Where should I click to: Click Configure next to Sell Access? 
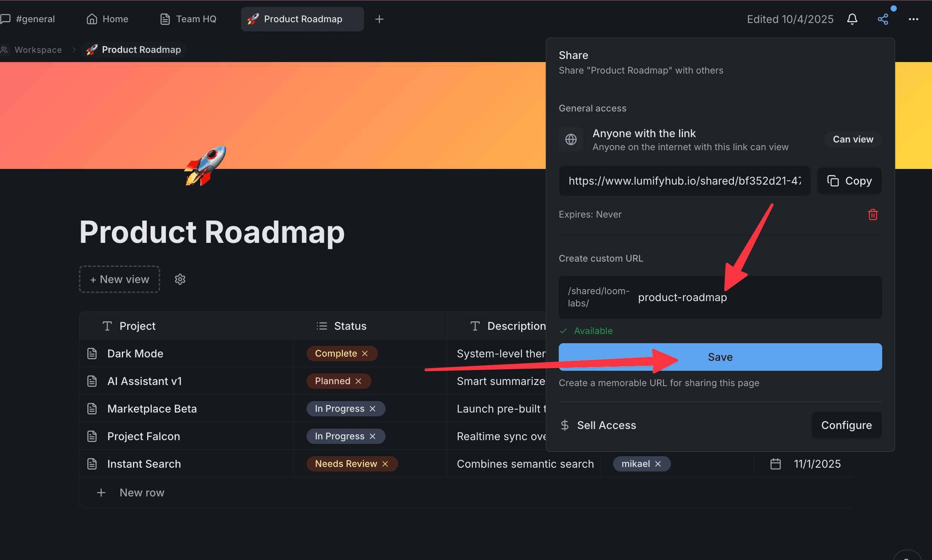(x=846, y=425)
